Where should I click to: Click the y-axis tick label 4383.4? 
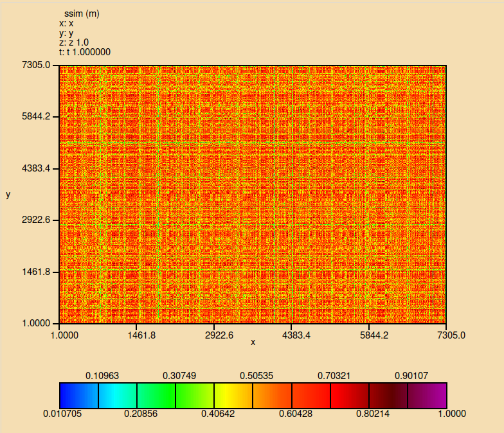36,168
